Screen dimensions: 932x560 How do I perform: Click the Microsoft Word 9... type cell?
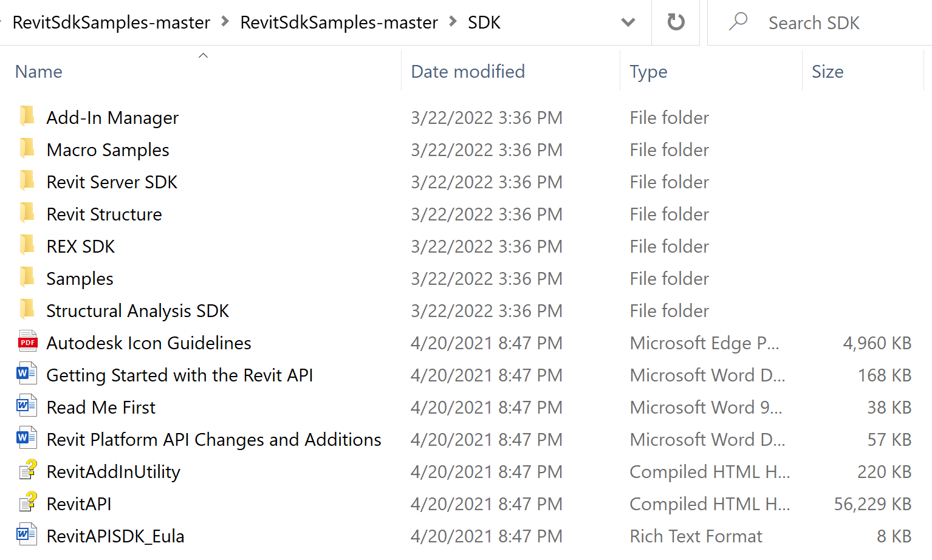tap(706, 407)
